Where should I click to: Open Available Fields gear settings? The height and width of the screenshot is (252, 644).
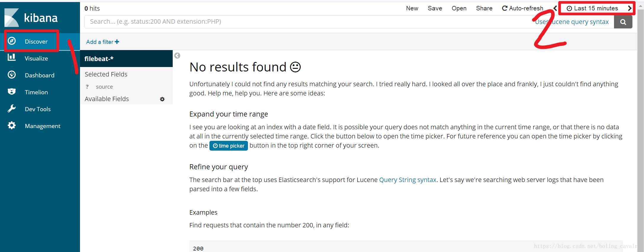coord(162,99)
